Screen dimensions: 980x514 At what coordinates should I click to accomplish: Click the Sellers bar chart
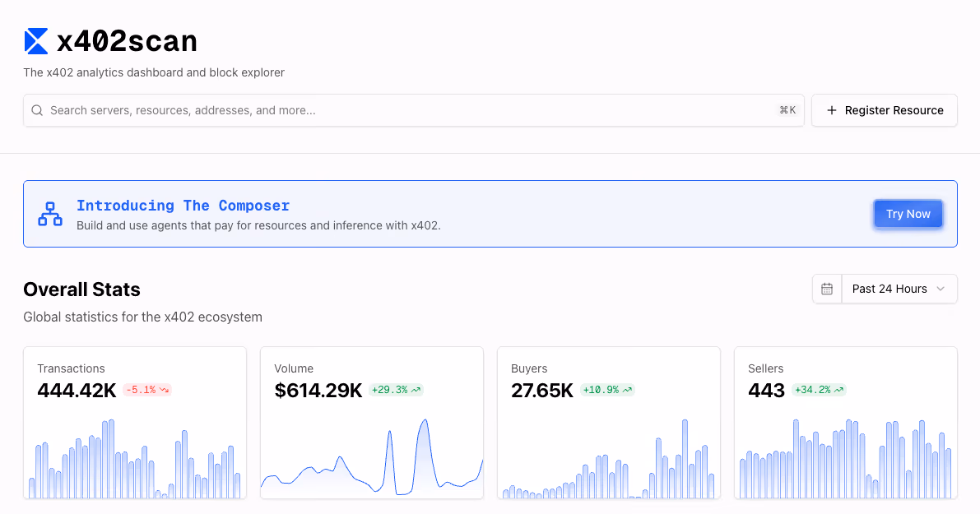pyautogui.click(x=845, y=461)
